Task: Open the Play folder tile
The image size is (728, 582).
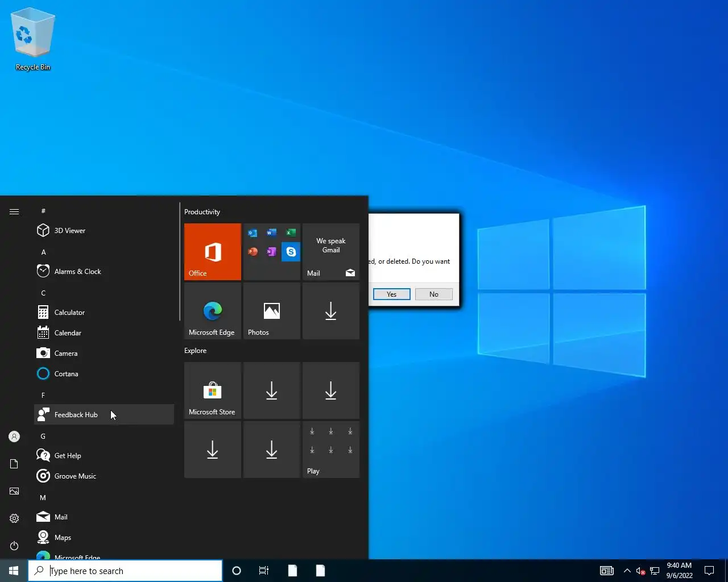Action: 331,450
